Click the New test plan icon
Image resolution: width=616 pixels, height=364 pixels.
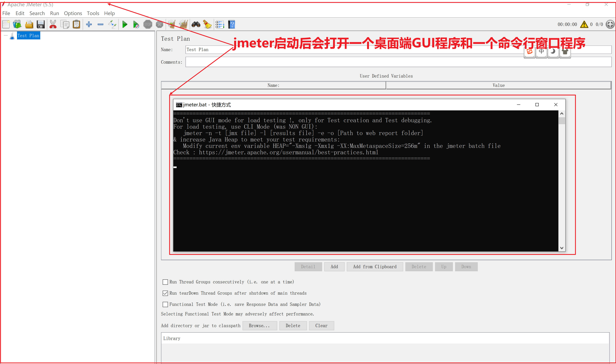pos(6,24)
